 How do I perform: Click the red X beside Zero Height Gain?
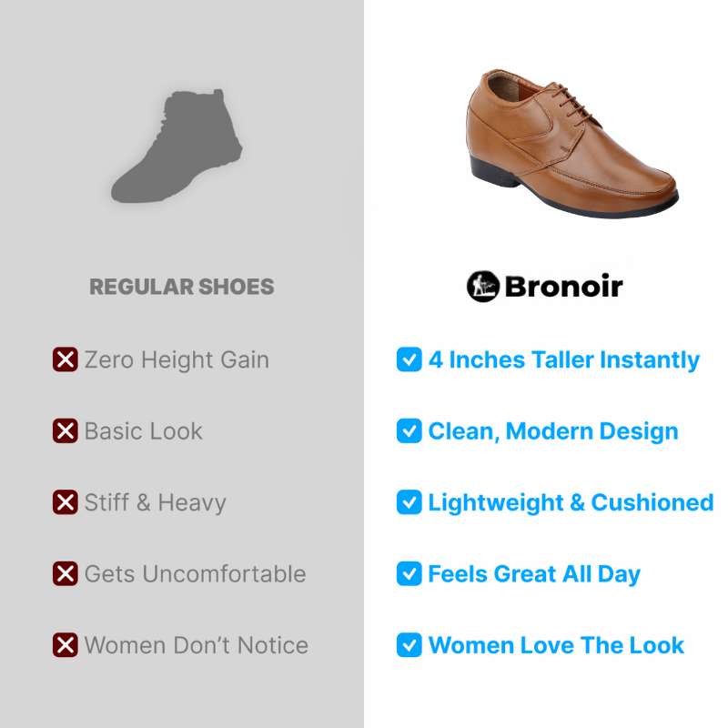(65, 359)
